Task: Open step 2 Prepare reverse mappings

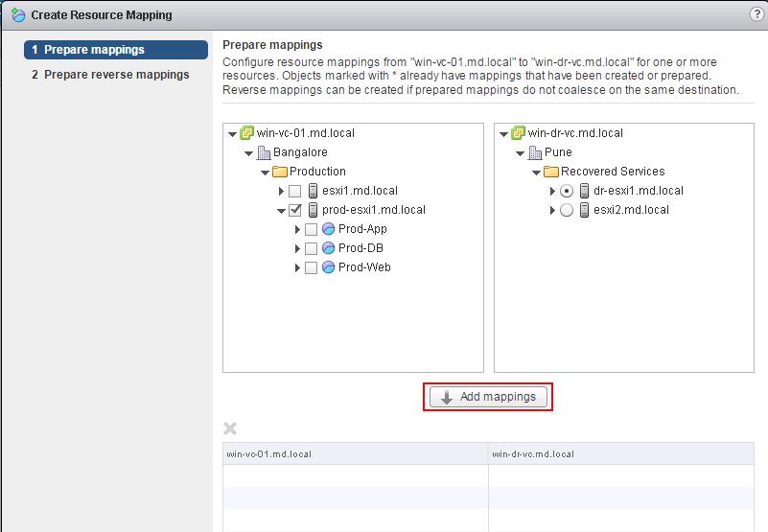Action: [x=110, y=75]
